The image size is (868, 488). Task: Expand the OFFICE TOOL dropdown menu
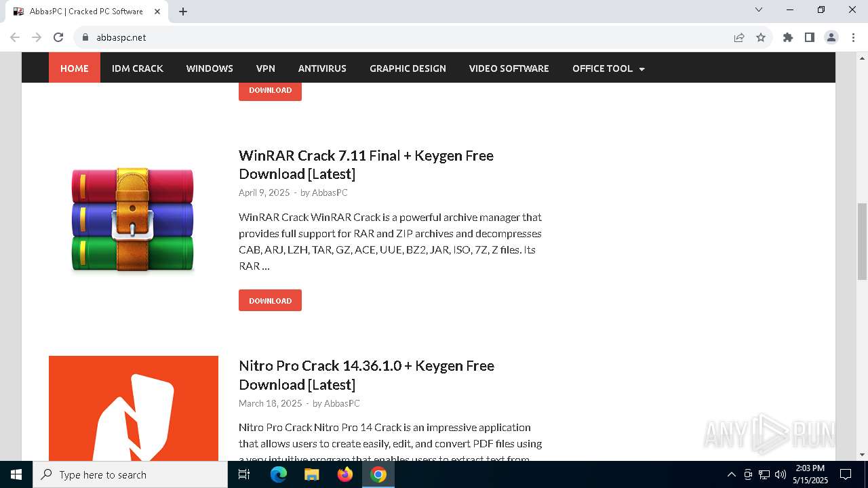pyautogui.click(x=608, y=68)
